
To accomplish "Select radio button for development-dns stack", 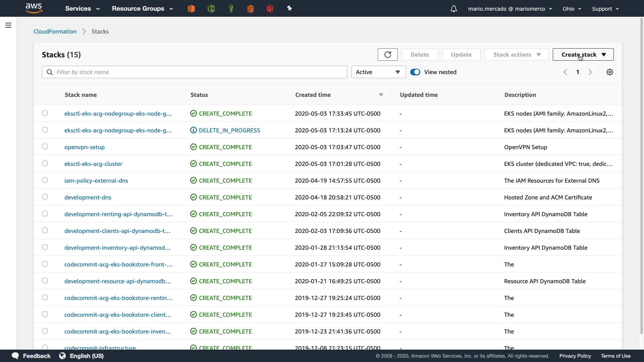I will tap(45, 197).
